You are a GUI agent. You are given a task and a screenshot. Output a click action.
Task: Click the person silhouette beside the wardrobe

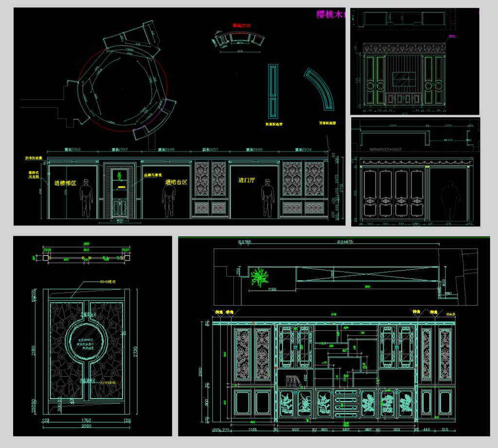[x=450, y=201]
